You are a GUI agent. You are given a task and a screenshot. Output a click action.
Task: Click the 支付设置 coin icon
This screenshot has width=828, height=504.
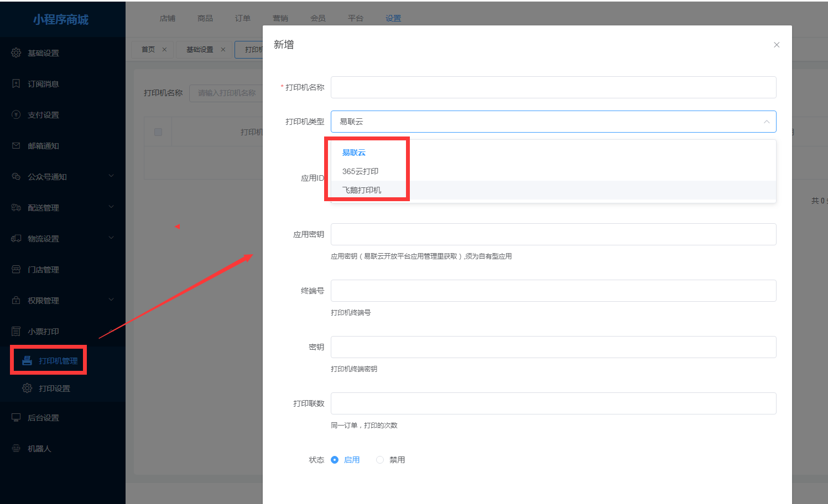16,114
